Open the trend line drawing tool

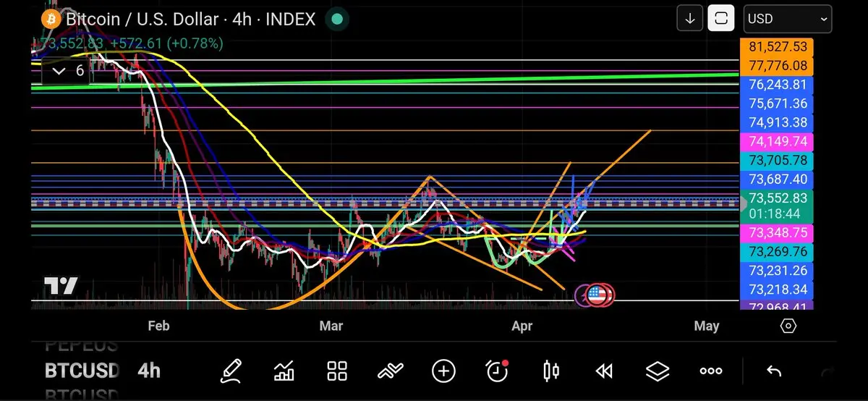point(391,371)
